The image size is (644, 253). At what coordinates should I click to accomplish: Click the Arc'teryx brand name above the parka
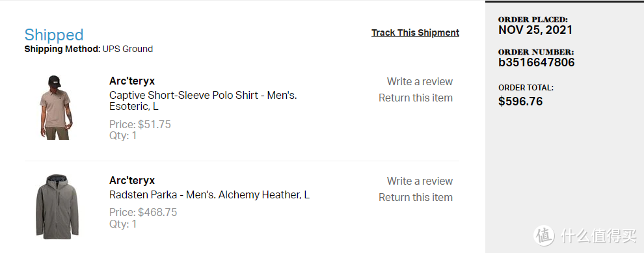click(x=132, y=180)
